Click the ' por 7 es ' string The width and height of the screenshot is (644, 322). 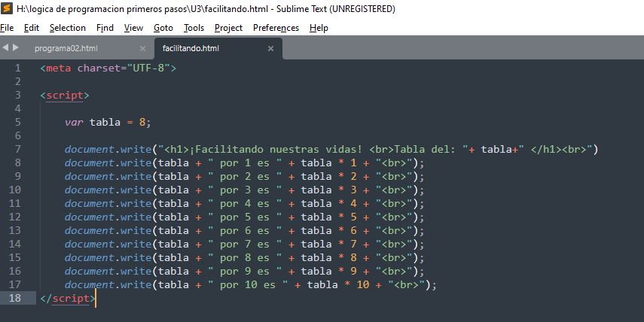click(x=245, y=244)
